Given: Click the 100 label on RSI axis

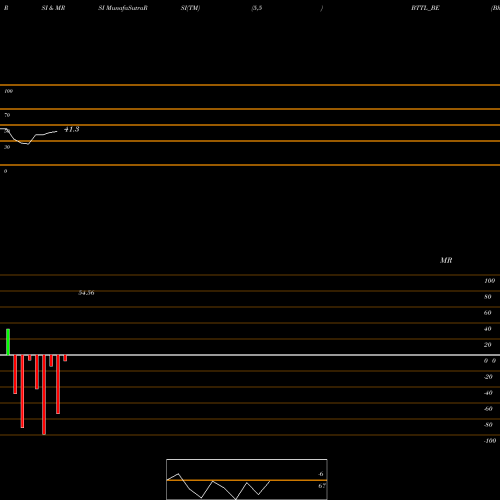Looking at the screenshot, I should tap(9, 91).
